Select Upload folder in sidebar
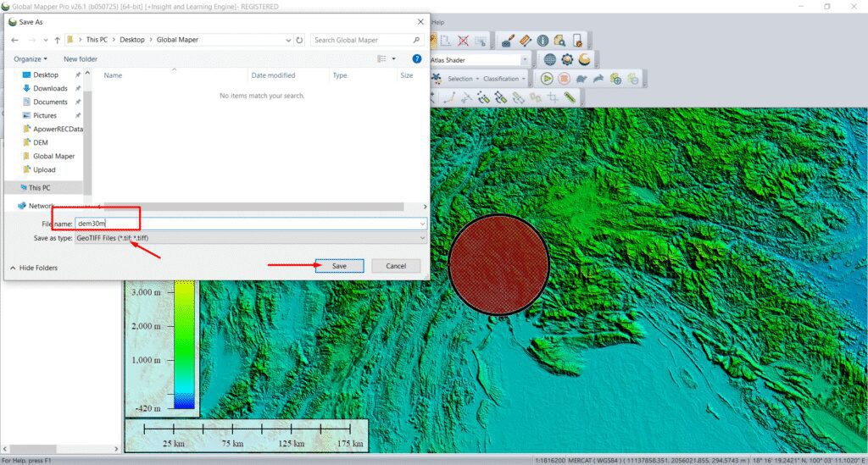The image size is (868, 465). point(44,169)
